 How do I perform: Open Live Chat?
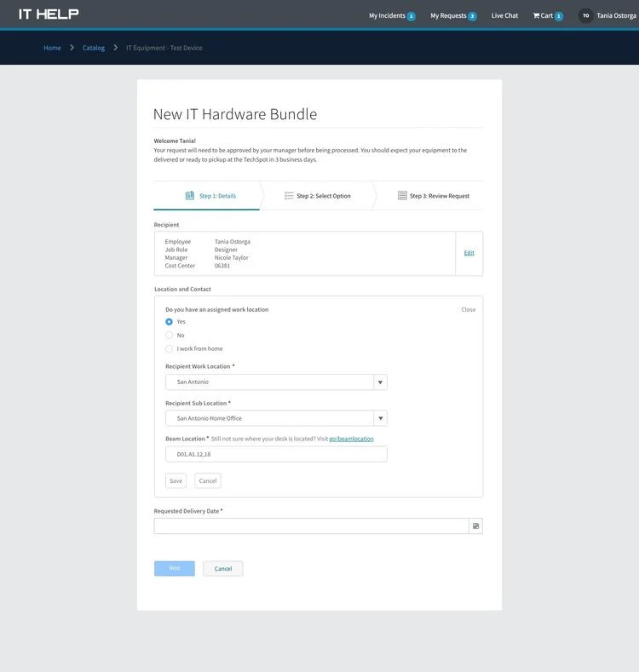(504, 15)
